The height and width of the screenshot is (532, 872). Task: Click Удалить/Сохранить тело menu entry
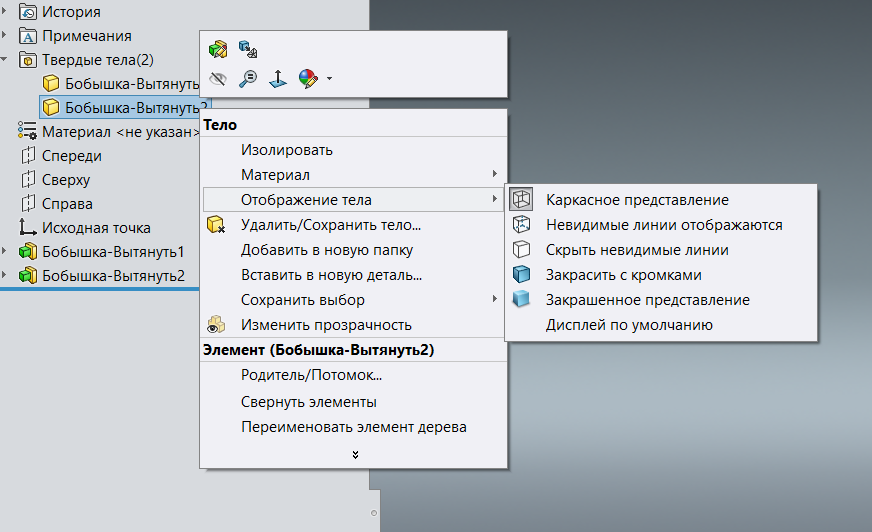(x=330, y=225)
